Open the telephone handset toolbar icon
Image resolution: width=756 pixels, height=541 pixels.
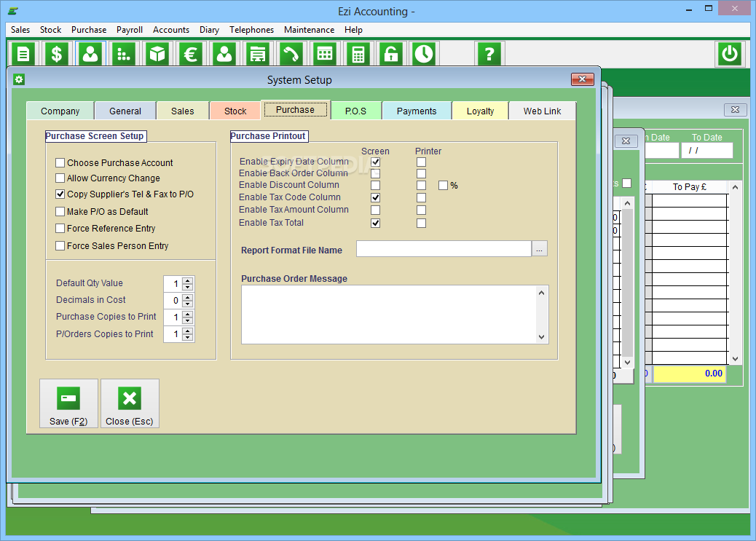291,54
